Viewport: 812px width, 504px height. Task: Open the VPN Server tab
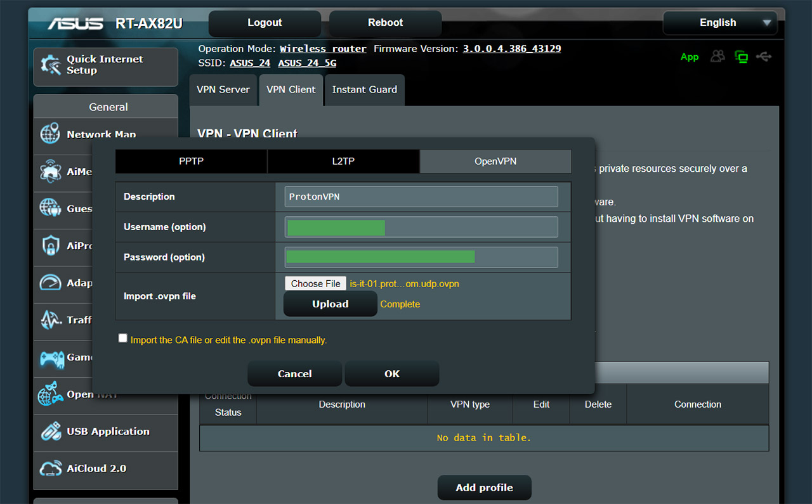point(223,90)
